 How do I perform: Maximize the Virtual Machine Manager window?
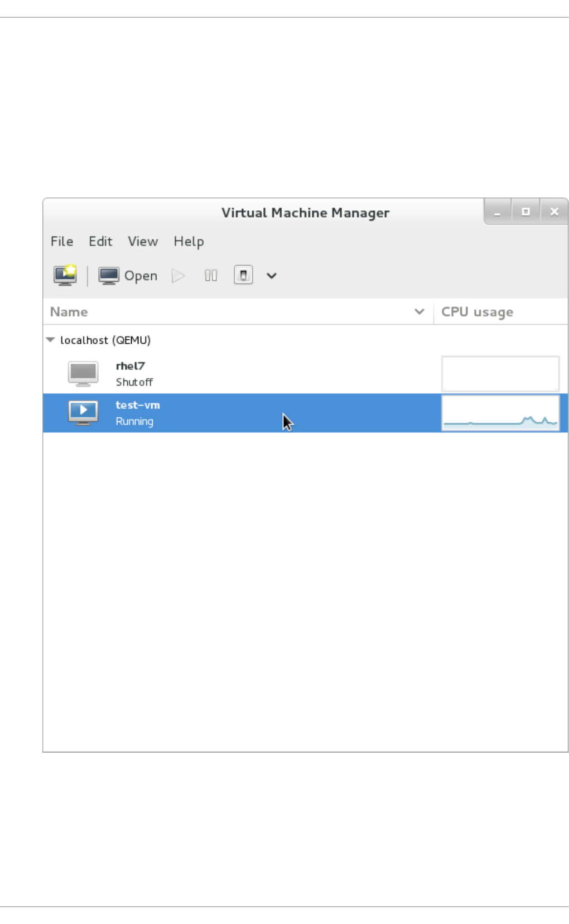pyautogui.click(x=525, y=212)
